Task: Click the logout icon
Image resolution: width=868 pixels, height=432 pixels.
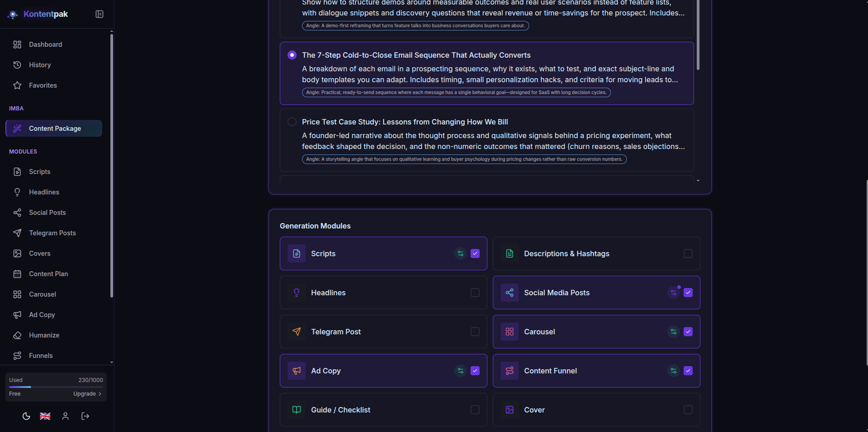Action: 85,416
